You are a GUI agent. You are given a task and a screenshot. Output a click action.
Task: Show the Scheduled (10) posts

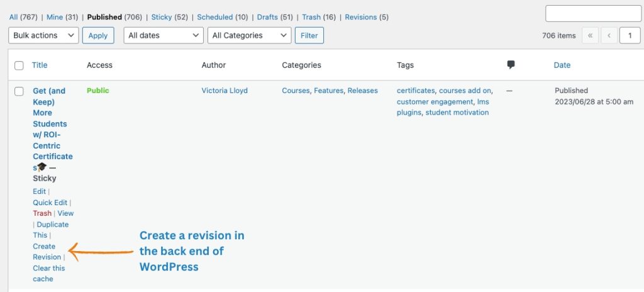(x=223, y=17)
